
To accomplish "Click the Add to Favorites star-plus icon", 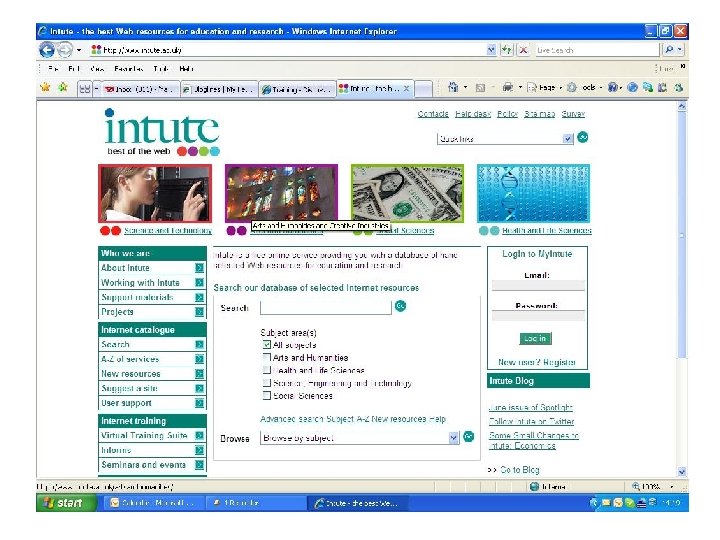I will [62, 87].
